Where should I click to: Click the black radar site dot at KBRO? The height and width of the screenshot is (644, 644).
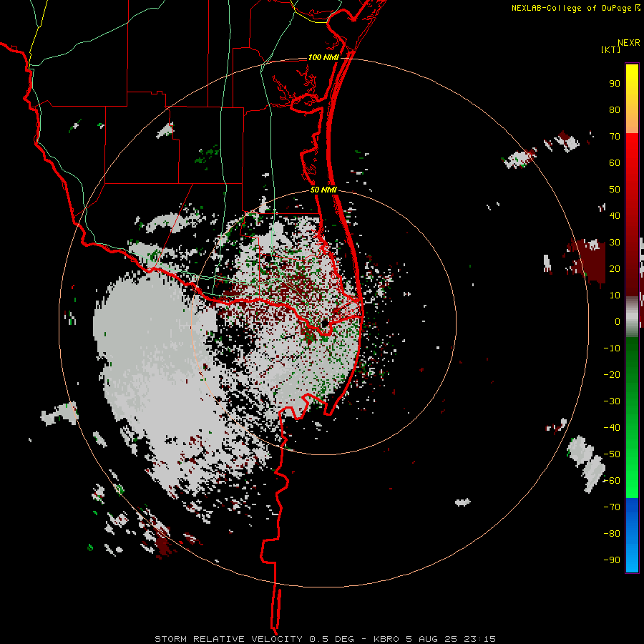[x=325, y=323]
